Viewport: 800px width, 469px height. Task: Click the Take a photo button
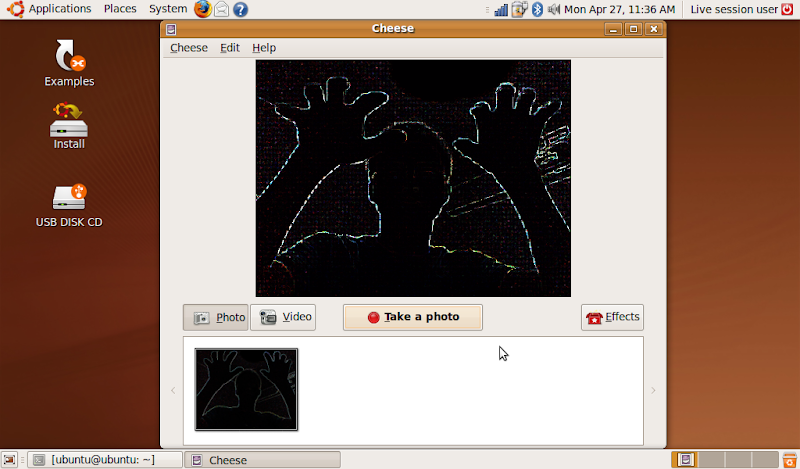tap(413, 317)
